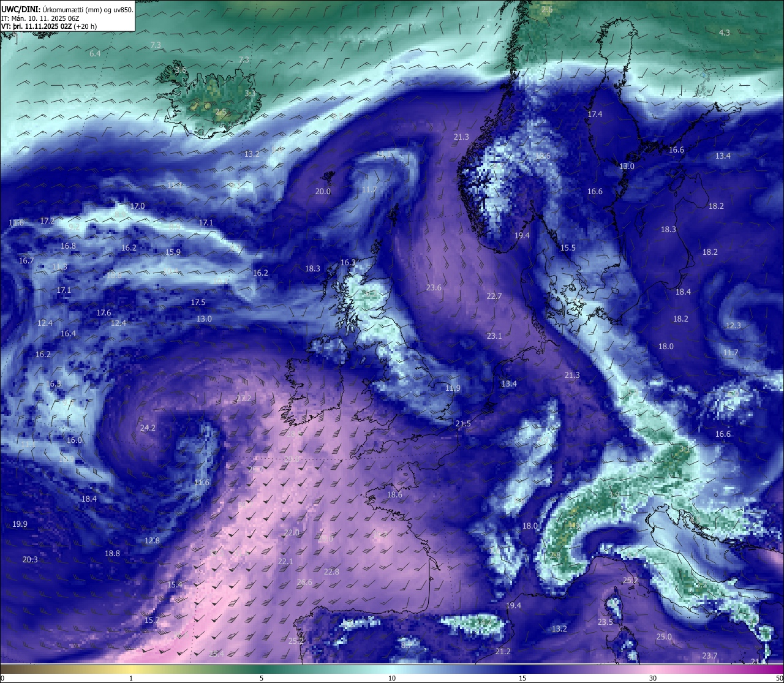Click the 30 tick on the colour scale

point(653,678)
